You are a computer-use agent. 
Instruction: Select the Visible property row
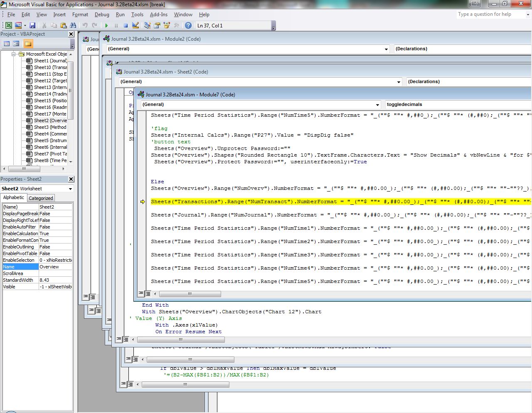(37, 287)
